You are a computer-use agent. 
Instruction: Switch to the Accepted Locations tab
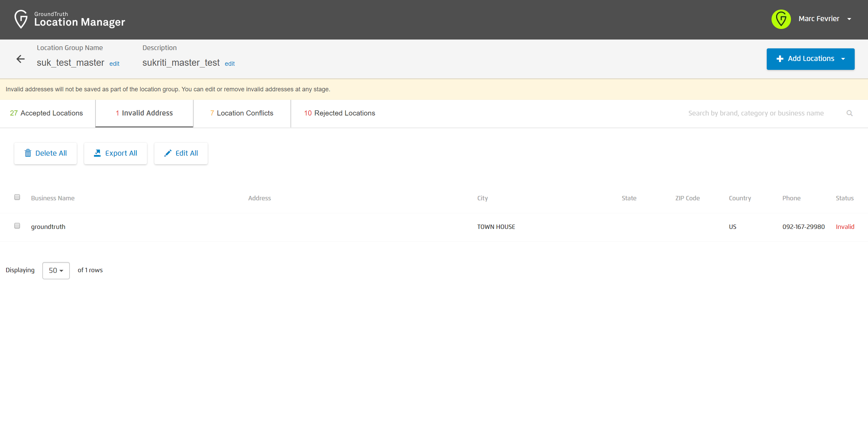pyautogui.click(x=47, y=113)
